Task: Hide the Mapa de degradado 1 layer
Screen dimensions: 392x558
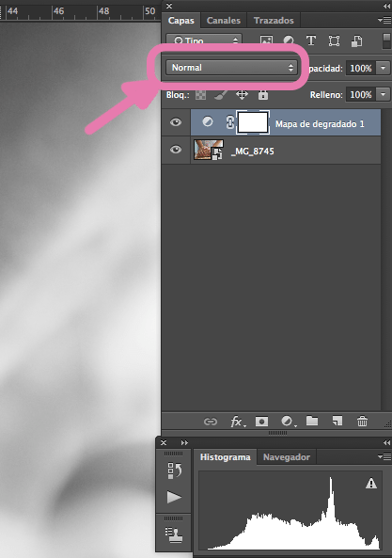Action: point(176,122)
